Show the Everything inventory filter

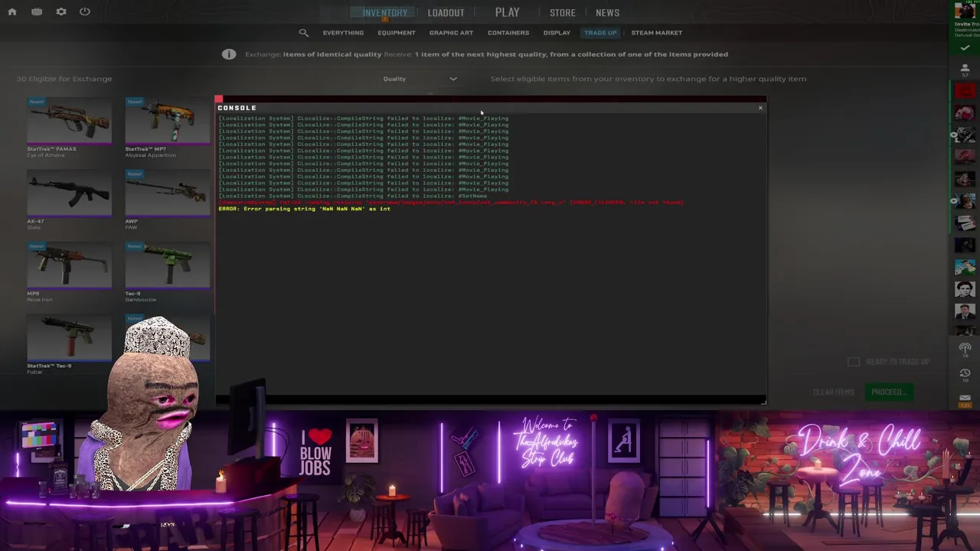click(x=343, y=33)
